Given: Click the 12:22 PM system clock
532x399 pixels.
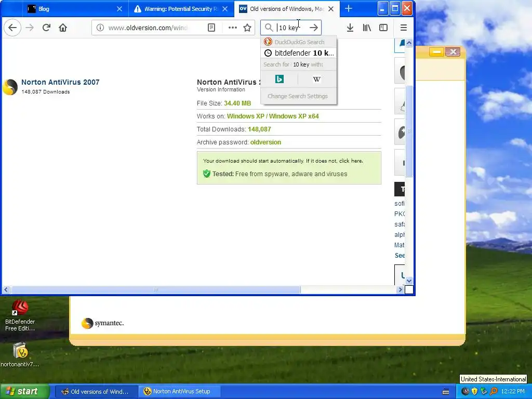Looking at the screenshot, I should (513, 392).
